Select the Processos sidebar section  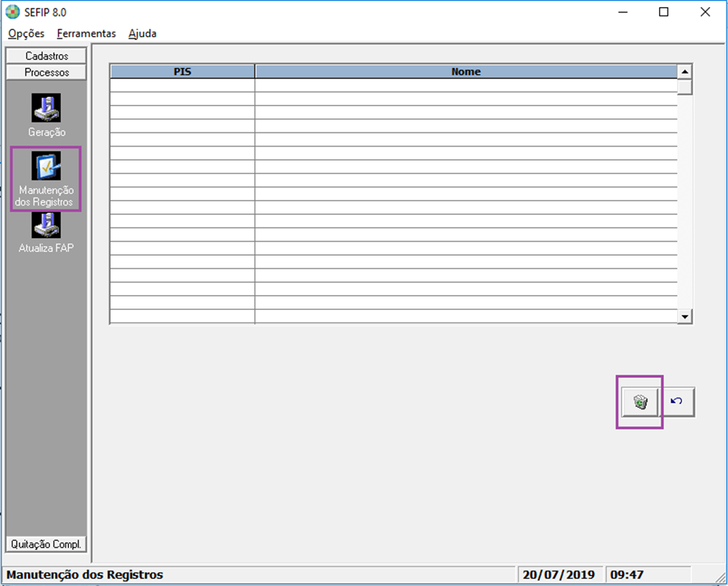(x=47, y=72)
